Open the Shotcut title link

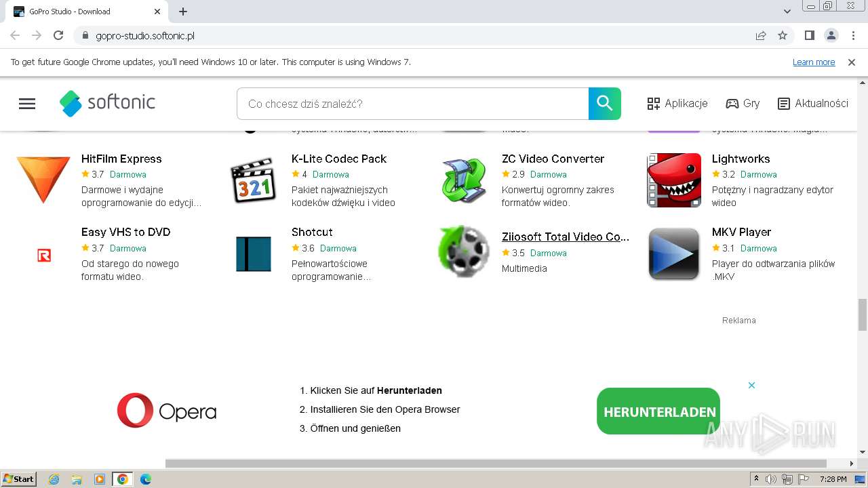coord(312,232)
